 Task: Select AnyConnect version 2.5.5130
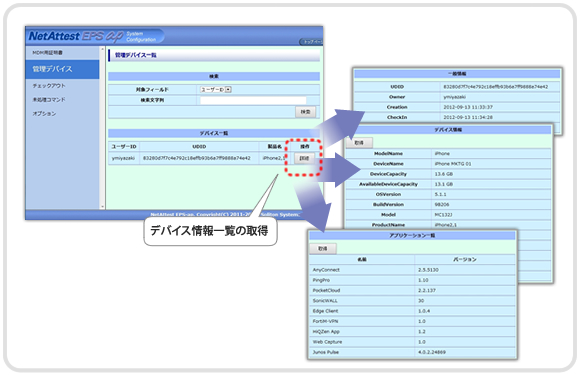(x=428, y=270)
